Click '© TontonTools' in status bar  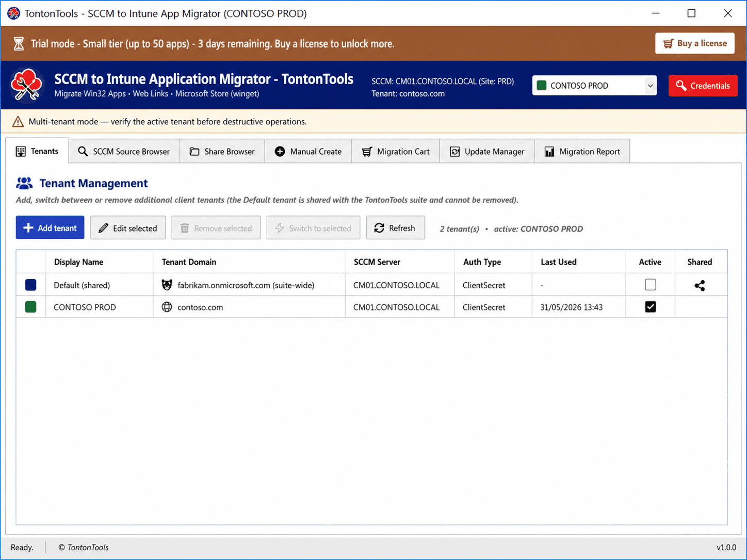tap(84, 548)
